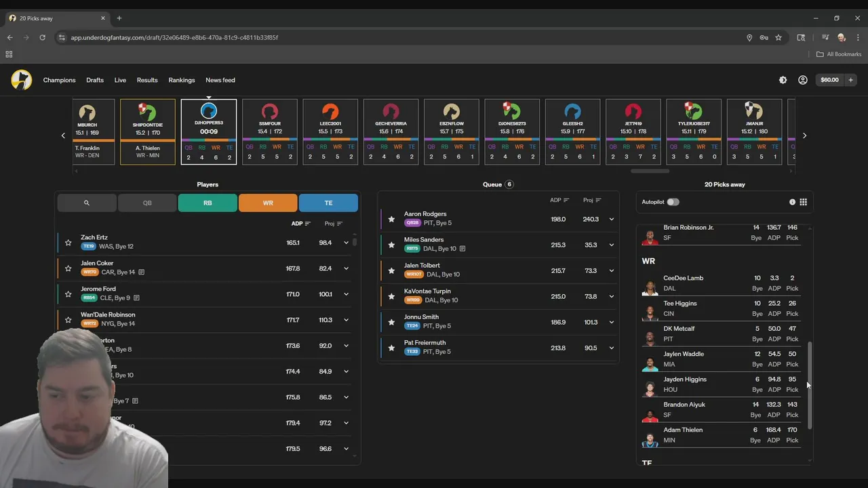Unstar Jonnu Smith in queue
This screenshot has width=868, height=488.
(x=391, y=322)
